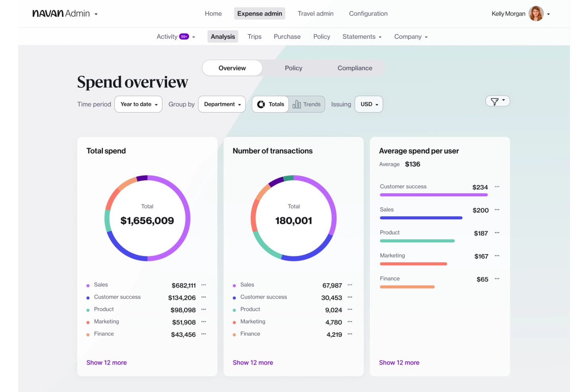Open the Statements menu
Screen dimensions: 588x392
click(x=362, y=36)
